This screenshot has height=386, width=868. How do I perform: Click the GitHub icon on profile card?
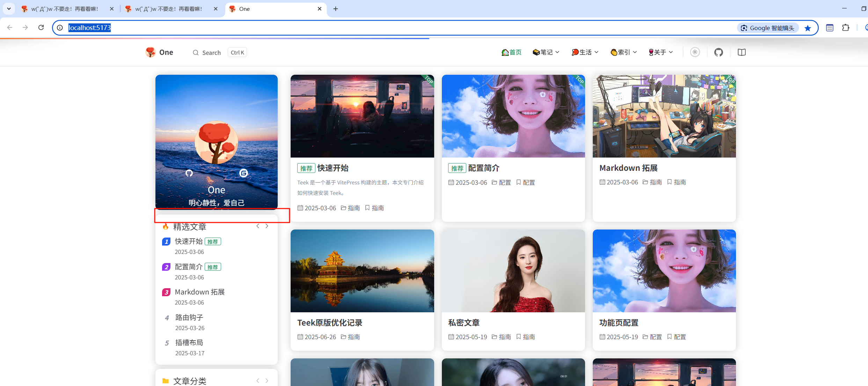(189, 173)
